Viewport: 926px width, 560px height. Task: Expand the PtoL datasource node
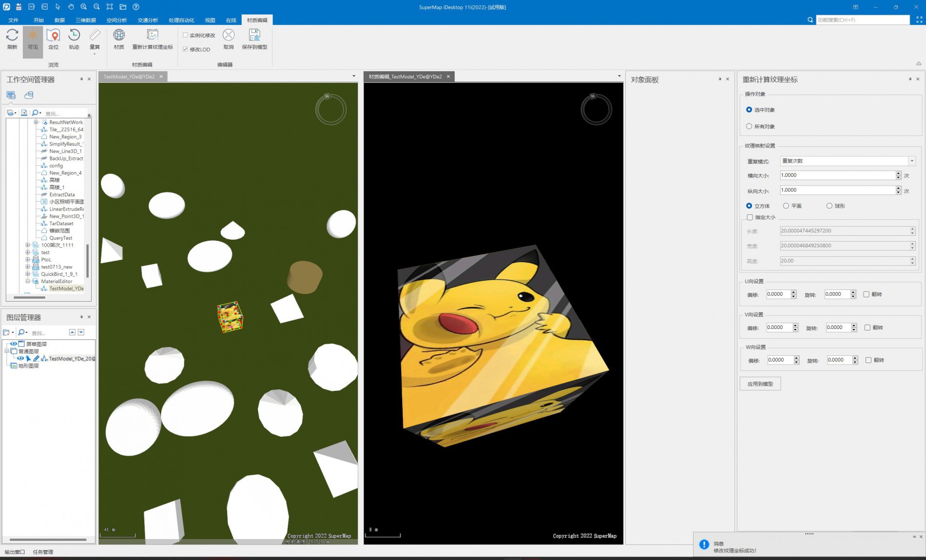28,260
